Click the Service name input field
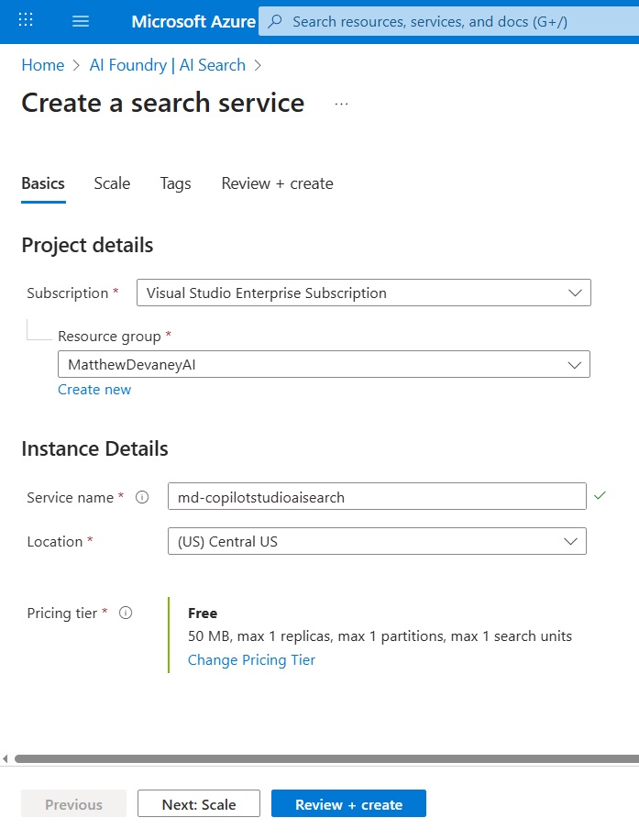This screenshot has width=639, height=840. (377, 497)
